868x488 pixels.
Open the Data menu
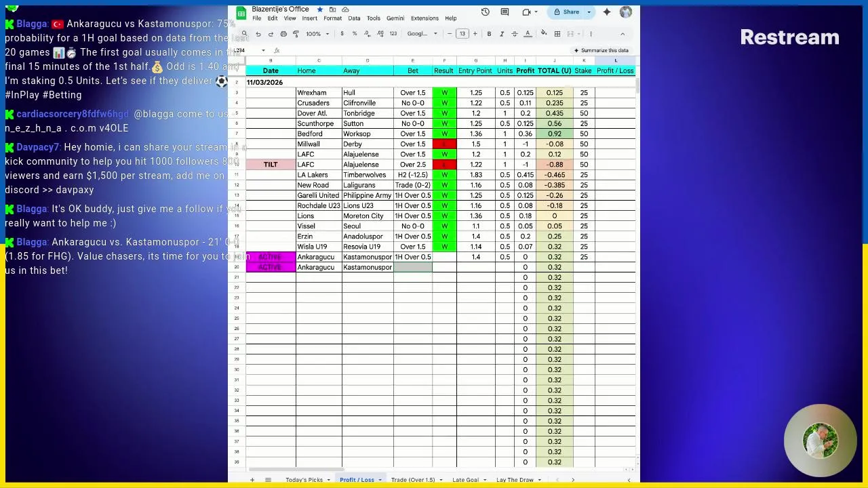coord(354,18)
